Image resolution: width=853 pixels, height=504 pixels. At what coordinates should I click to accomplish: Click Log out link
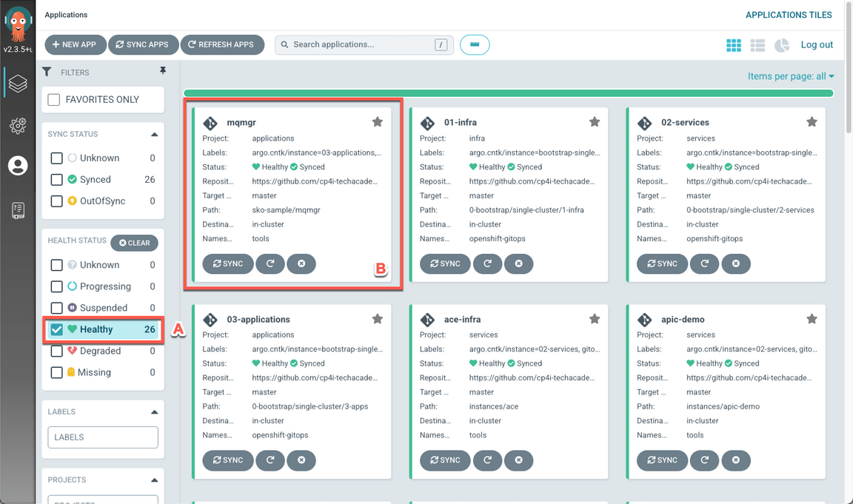pyautogui.click(x=817, y=45)
